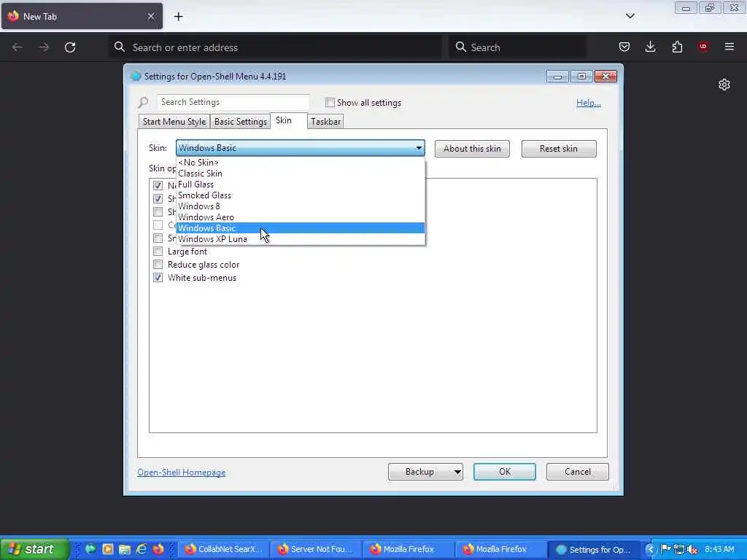
Task: Open Firefox downloads panel
Action: [x=650, y=47]
